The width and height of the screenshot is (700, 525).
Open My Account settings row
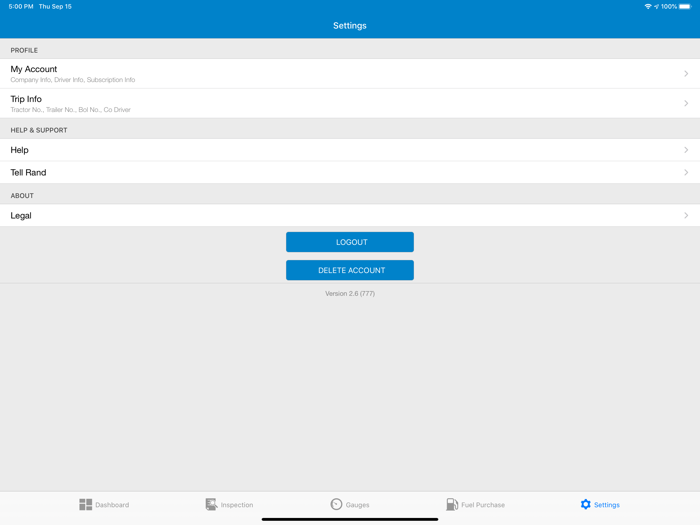pos(350,74)
